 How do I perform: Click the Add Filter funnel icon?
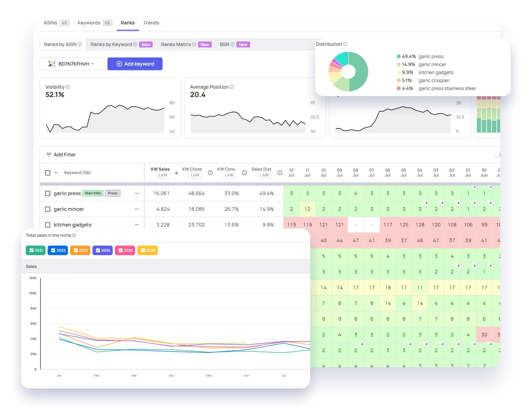pos(49,155)
